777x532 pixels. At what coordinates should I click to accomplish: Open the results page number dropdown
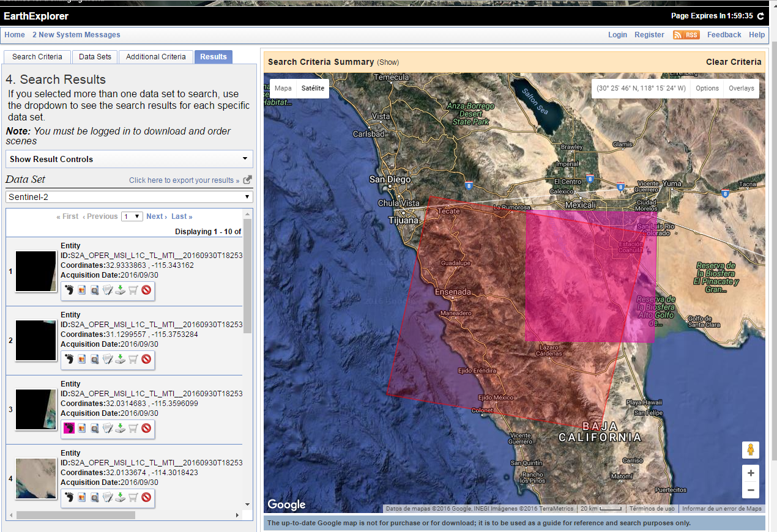(x=132, y=216)
